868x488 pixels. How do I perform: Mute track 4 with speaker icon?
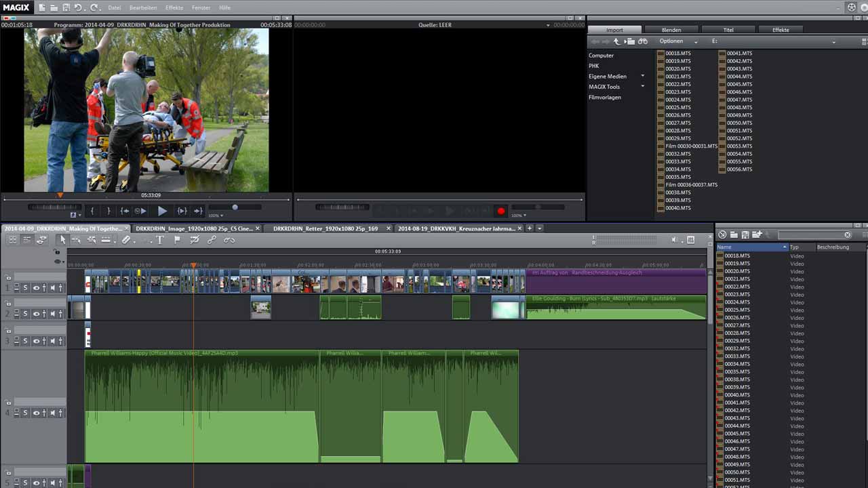(x=52, y=413)
